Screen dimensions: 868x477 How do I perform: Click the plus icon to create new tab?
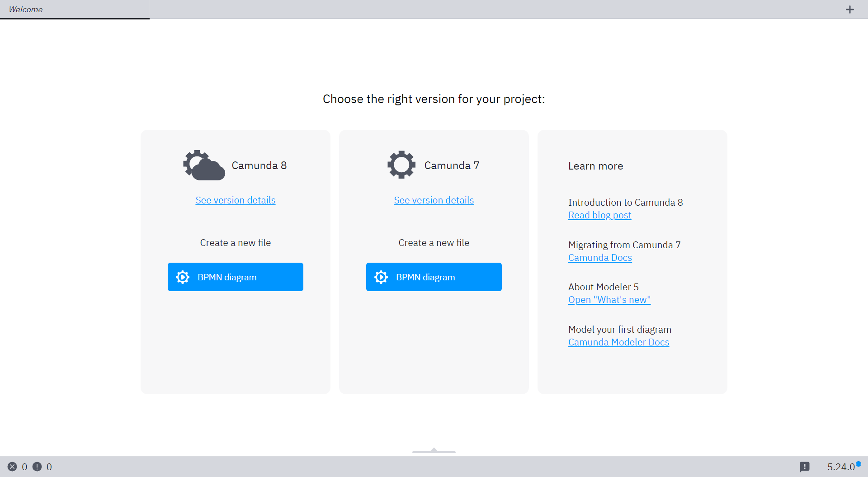click(849, 9)
